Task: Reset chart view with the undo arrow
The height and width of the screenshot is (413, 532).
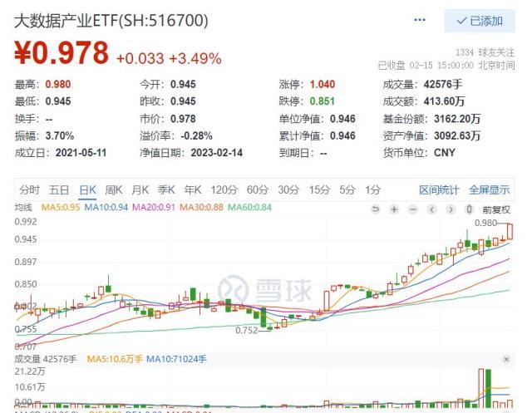Action: click(x=375, y=209)
